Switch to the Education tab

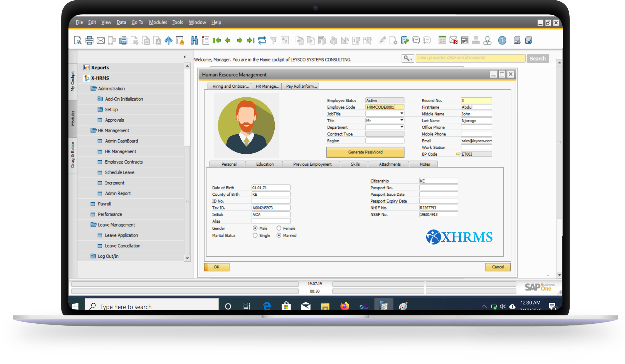[265, 164]
